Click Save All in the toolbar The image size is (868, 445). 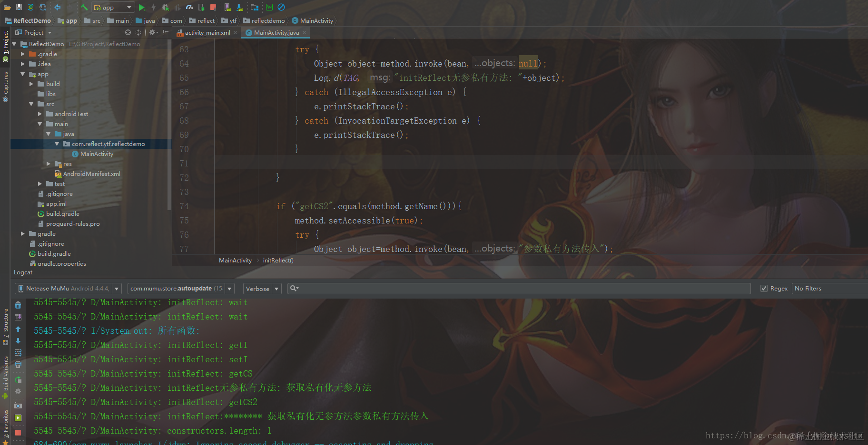pyautogui.click(x=19, y=7)
